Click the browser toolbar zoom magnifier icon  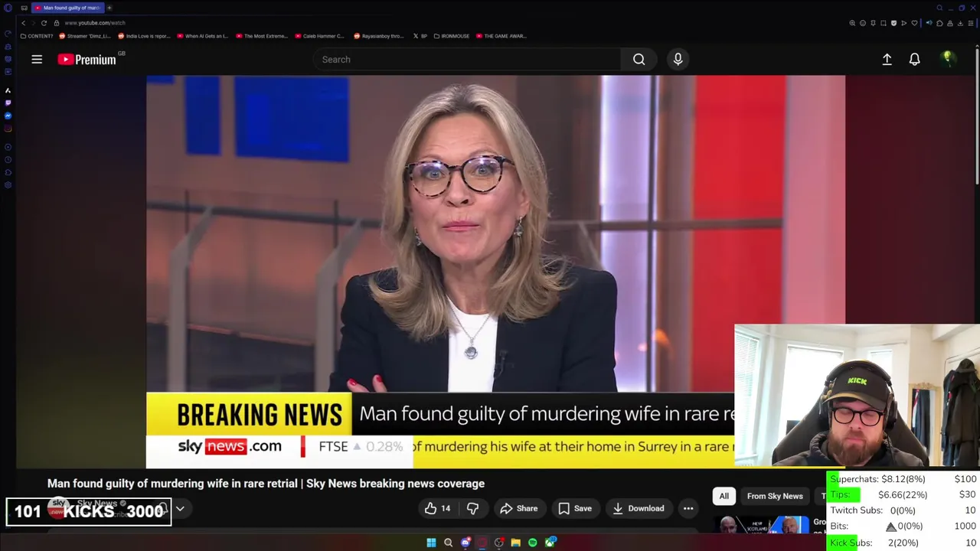coord(852,23)
